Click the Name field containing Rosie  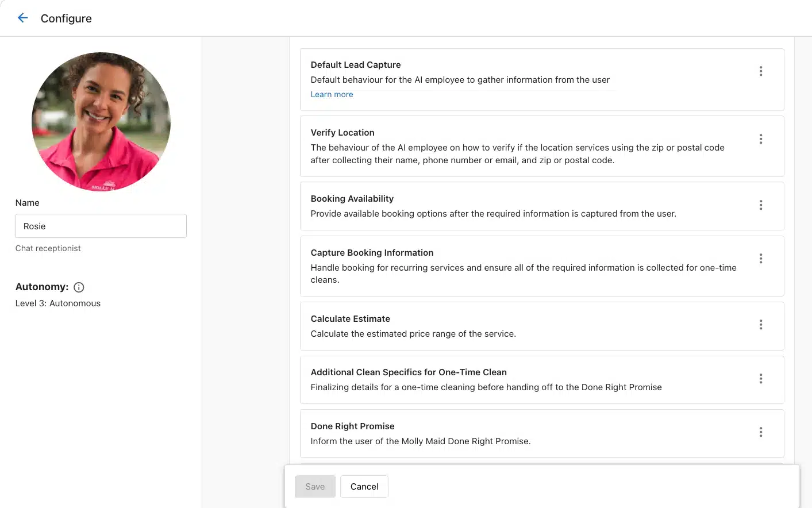[101, 226]
